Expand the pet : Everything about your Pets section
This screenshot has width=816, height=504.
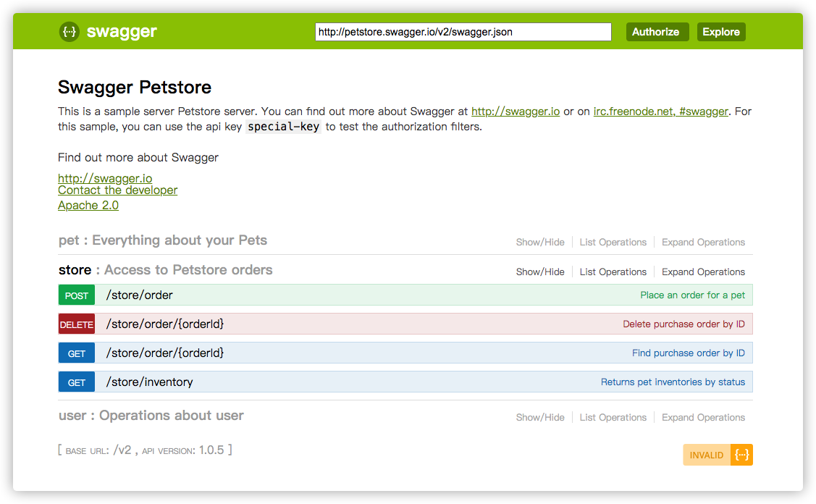coord(163,240)
